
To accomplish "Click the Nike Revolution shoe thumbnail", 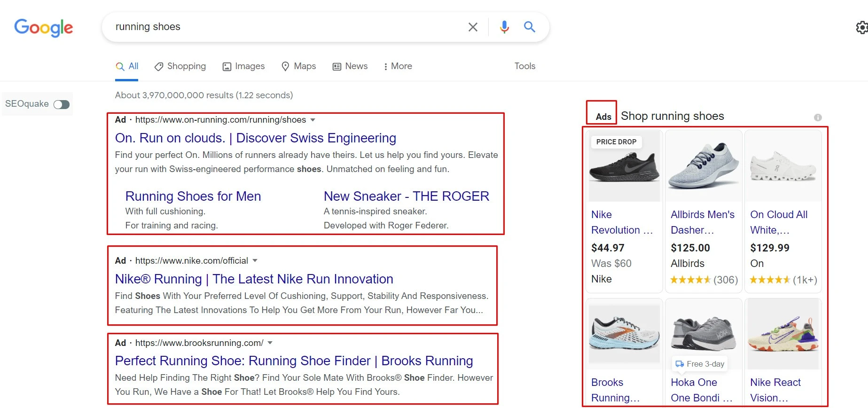I will [624, 167].
